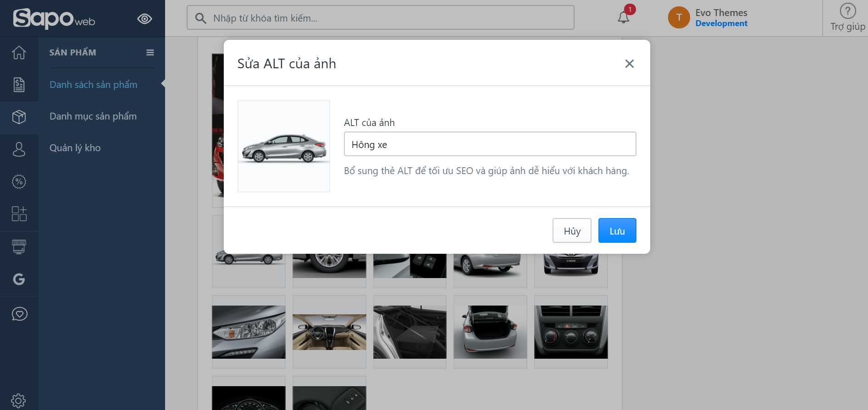868x410 pixels.
Task: Open the notifications bell icon
Action: point(624,17)
